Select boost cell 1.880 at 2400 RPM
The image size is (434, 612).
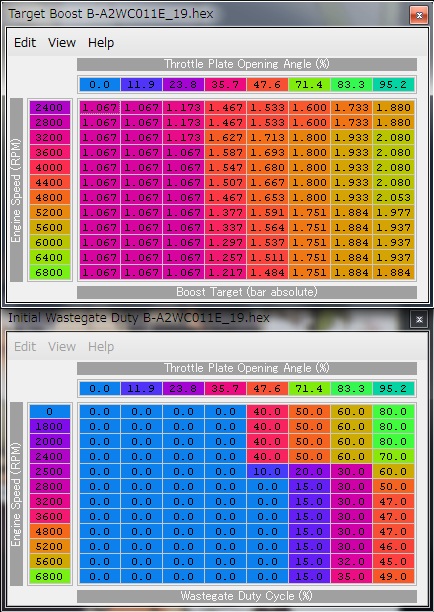coord(394,107)
